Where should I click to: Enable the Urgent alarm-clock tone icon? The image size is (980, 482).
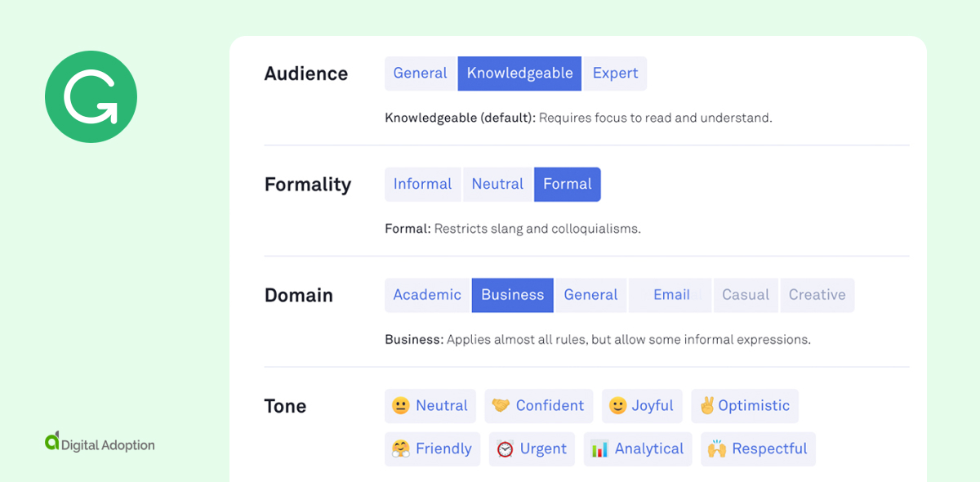pyautogui.click(x=532, y=449)
